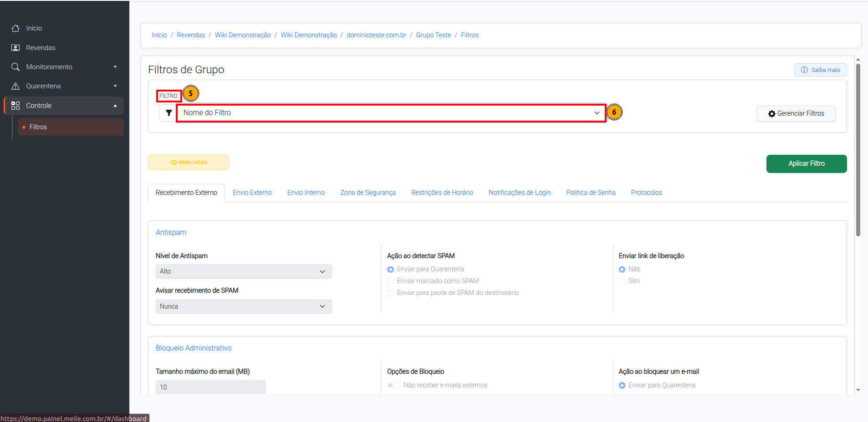Click the Saiba mais button
The height and width of the screenshot is (422, 868).
pos(821,70)
